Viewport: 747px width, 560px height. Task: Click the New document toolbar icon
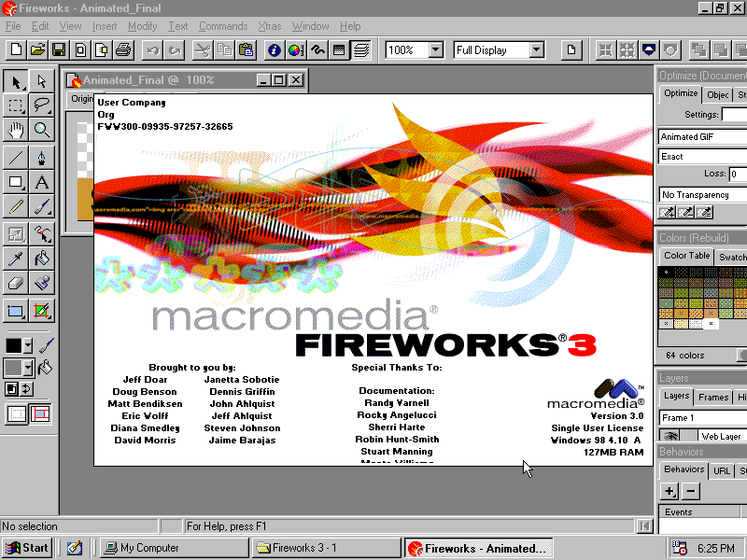[x=16, y=50]
